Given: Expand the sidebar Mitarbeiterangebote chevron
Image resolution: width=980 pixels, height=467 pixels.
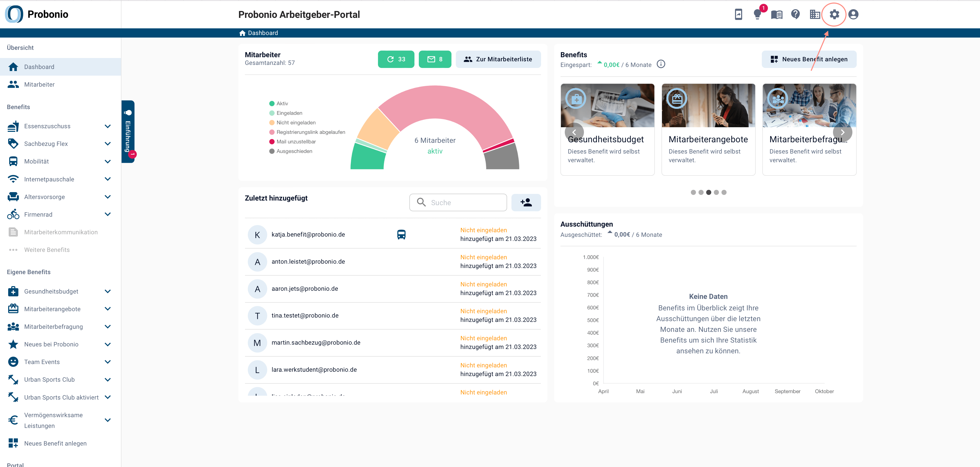Looking at the screenshot, I should pyautogui.click(x=108, y=309).
